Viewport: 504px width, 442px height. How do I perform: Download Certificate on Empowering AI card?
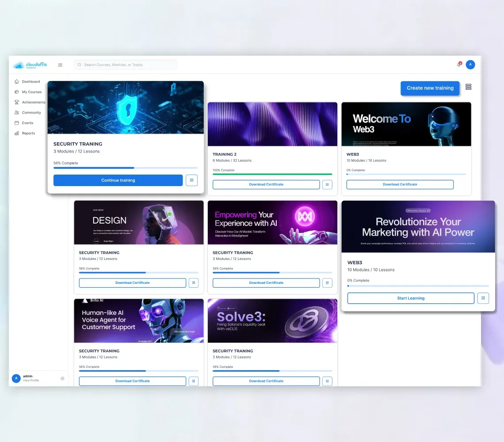pos(266,283)
